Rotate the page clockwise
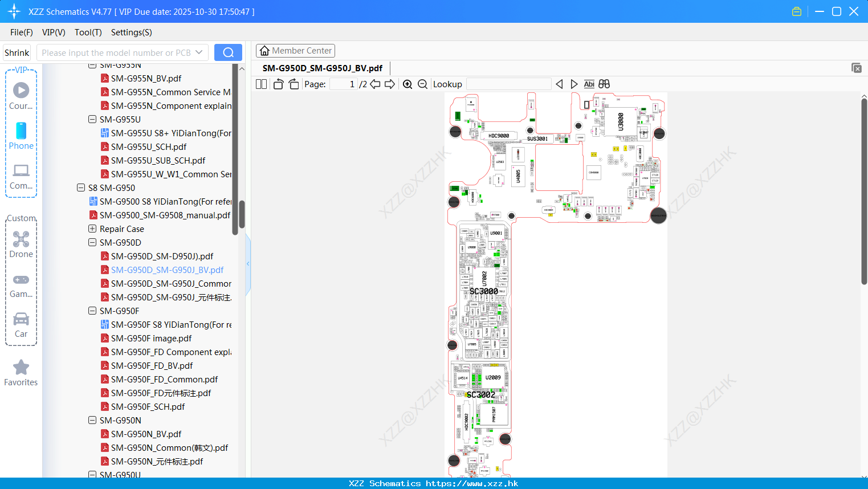Image resolution: width=868 pixels, height=489 pixels. (294, 84)
